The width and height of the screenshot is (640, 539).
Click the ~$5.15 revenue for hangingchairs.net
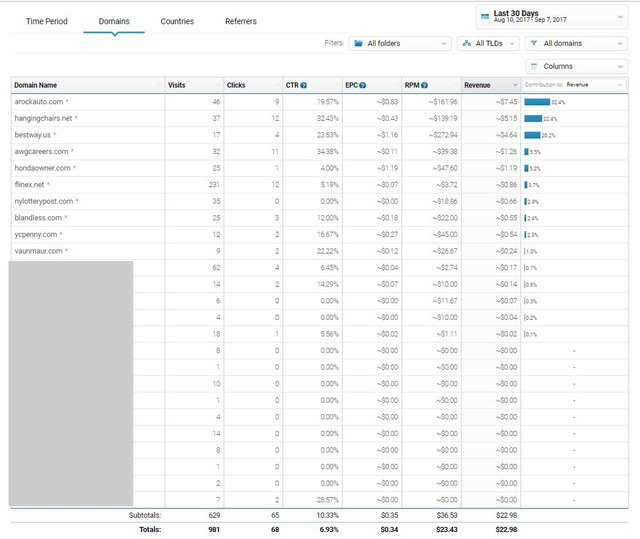pyautogui.click(x=507, y=118)
